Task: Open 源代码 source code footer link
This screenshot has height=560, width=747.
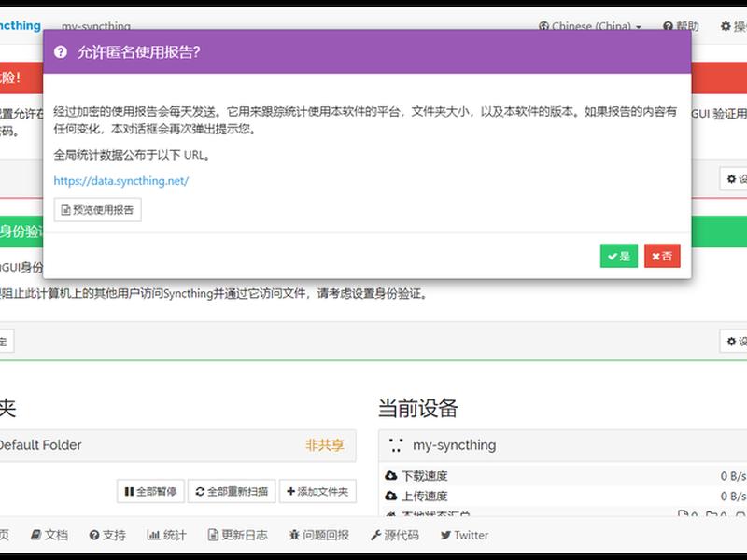Action: (x=395, y=535)
